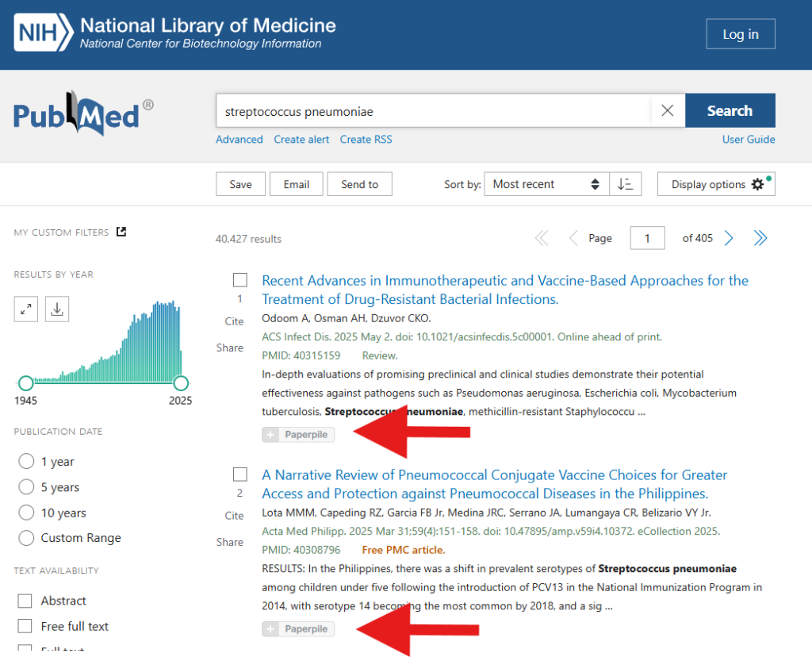Jump to last page double arrow
Screen dimensions: 812x657
tap(760, 238)
